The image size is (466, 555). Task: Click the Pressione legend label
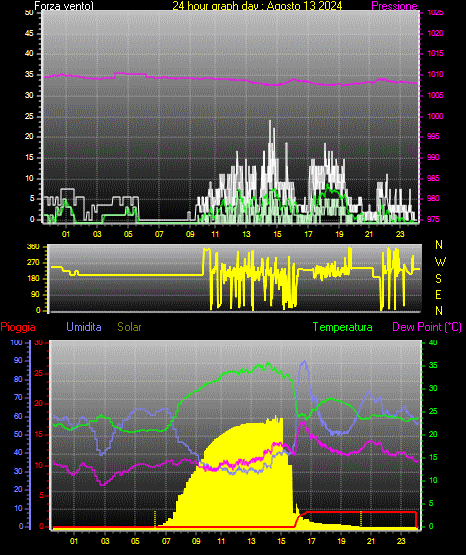pos(394,6)
